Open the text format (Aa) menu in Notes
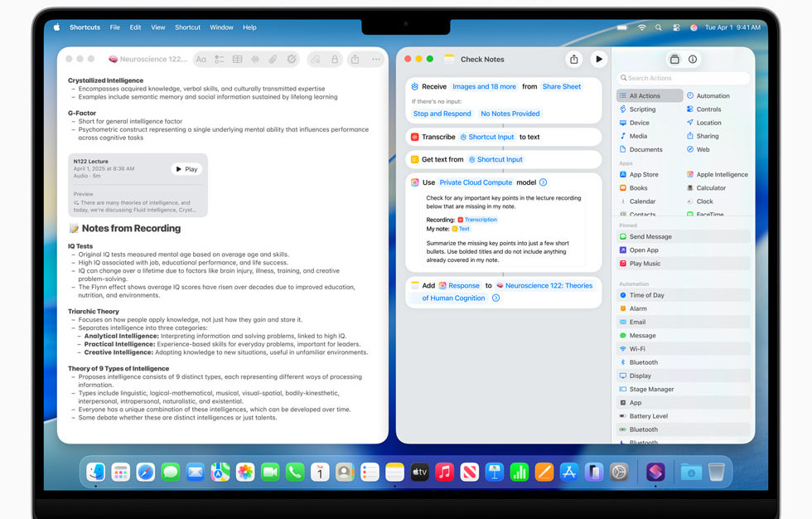Viewport: 812px width, 519px height. tap(201, 60)
